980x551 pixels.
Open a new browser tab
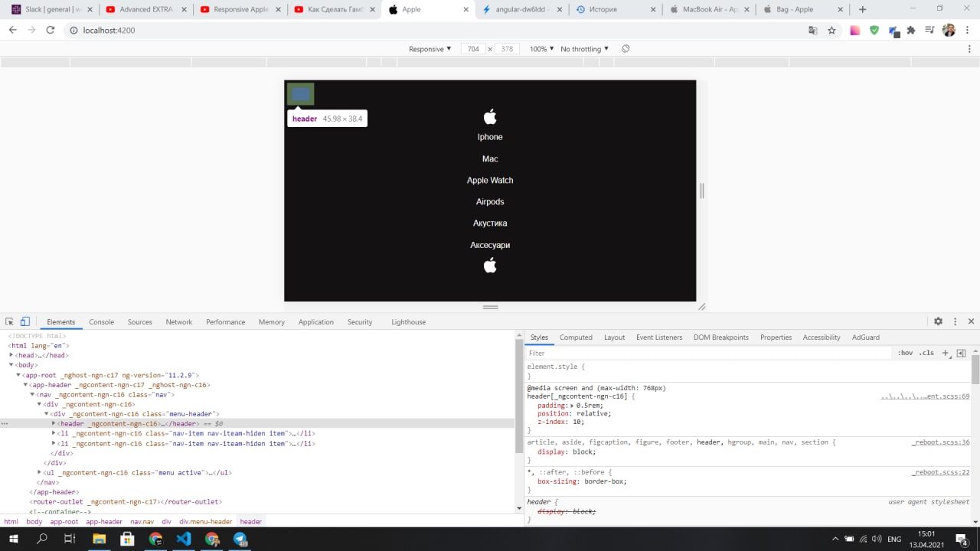tap(863, 9)
